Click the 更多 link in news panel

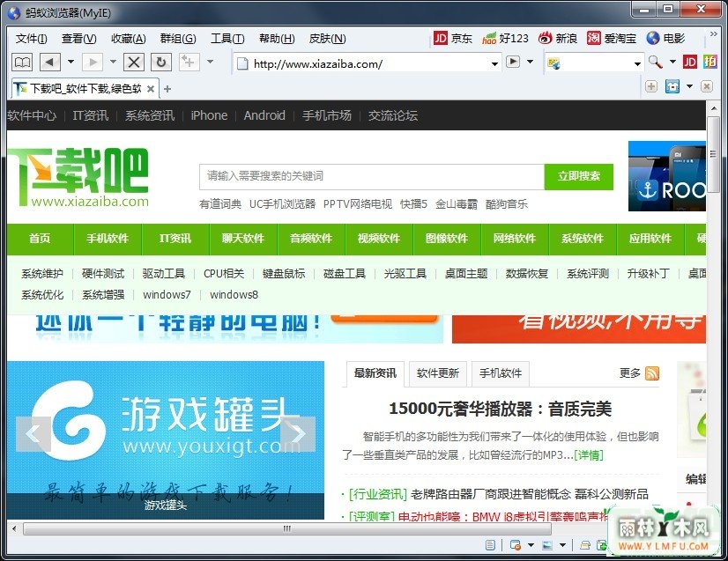click(629, 373)
